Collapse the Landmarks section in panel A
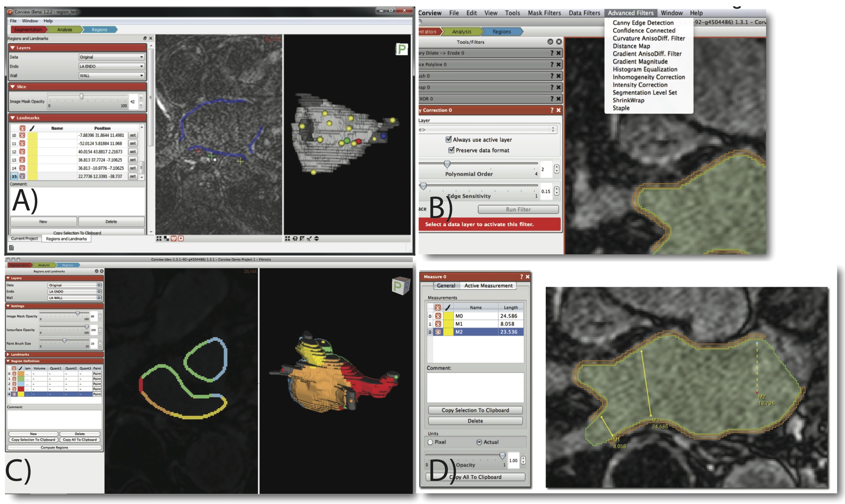This screenshot has height=504, width=845. pyautogui.click(x=13, y=118)
